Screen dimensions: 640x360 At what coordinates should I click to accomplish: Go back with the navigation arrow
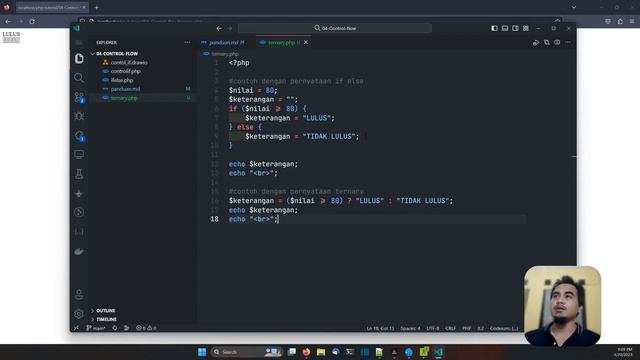pyautogui.click(x=219, y=28)
